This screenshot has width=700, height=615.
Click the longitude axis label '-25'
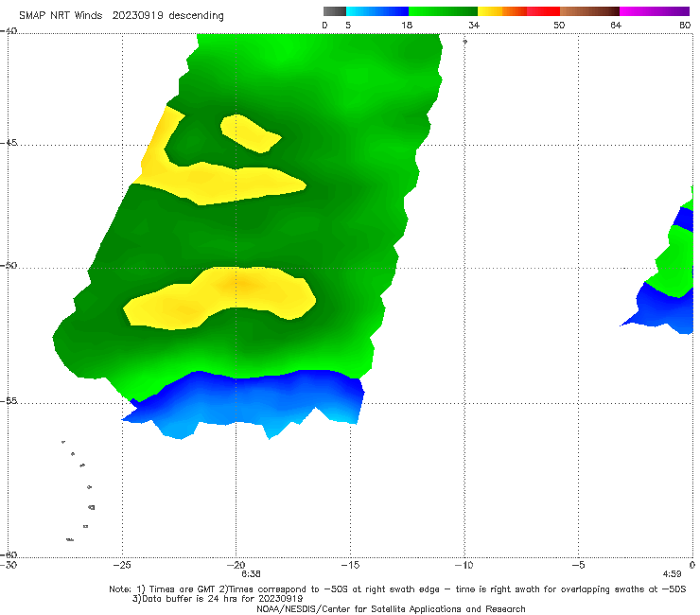(122, 565)
